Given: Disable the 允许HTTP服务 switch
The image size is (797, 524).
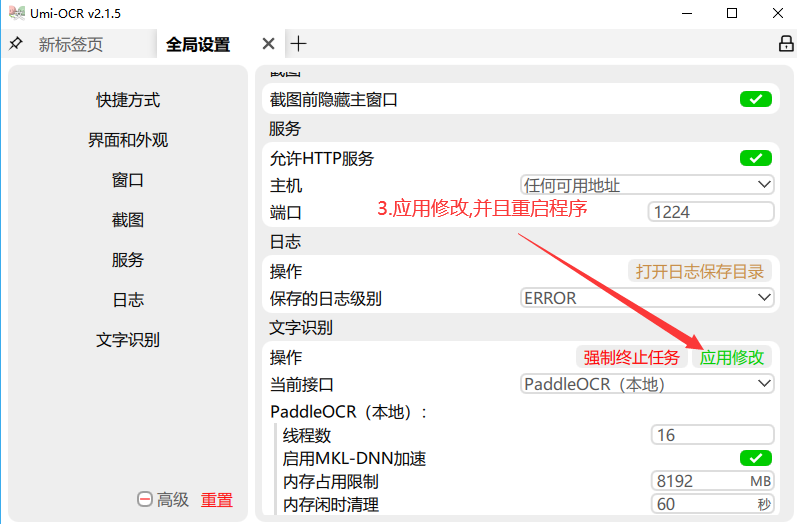Looking at the screenshot, I should [755, 158].
